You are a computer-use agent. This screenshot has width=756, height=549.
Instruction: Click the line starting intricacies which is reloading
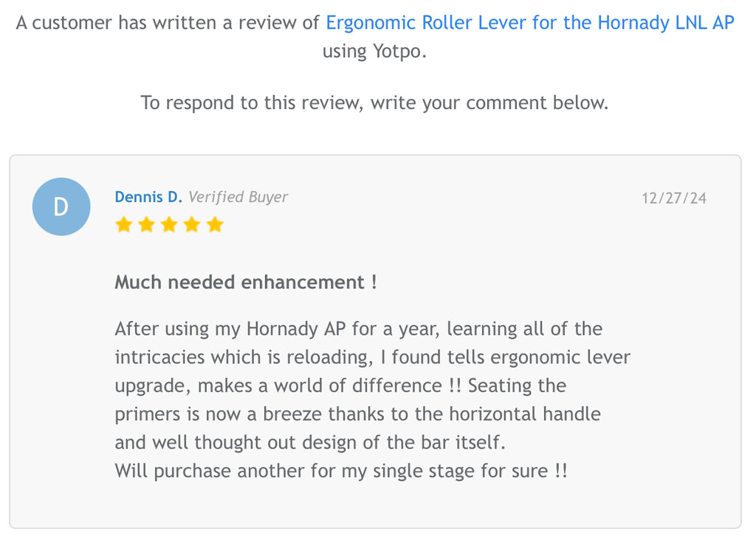(372, 357)
